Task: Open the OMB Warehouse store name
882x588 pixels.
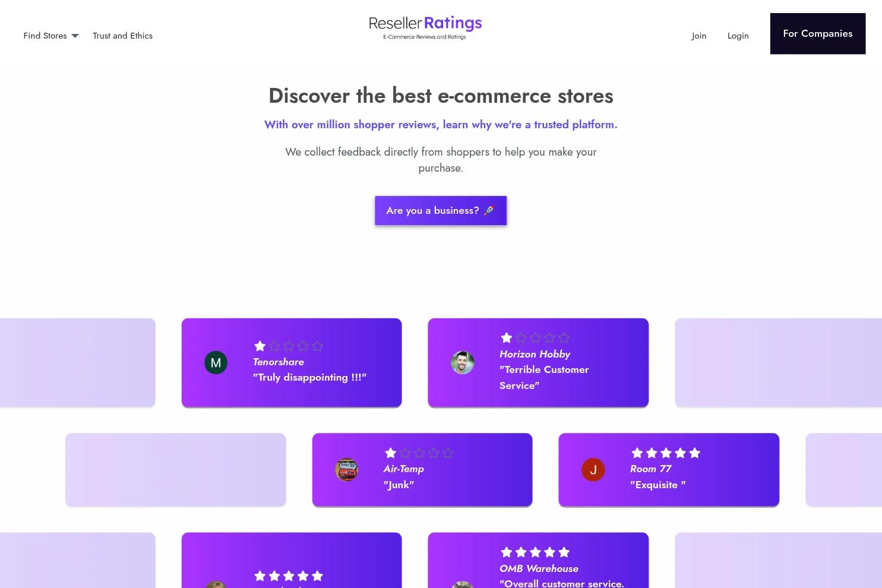Action: tap(539, 568)
